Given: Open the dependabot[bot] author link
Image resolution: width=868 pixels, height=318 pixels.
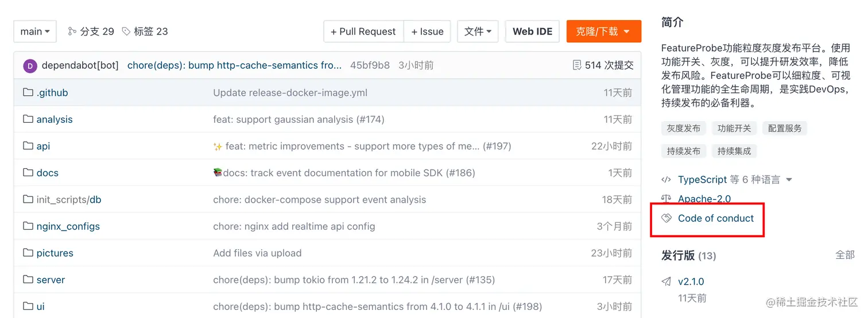Looking at the screenshot, I should [80, 65].
